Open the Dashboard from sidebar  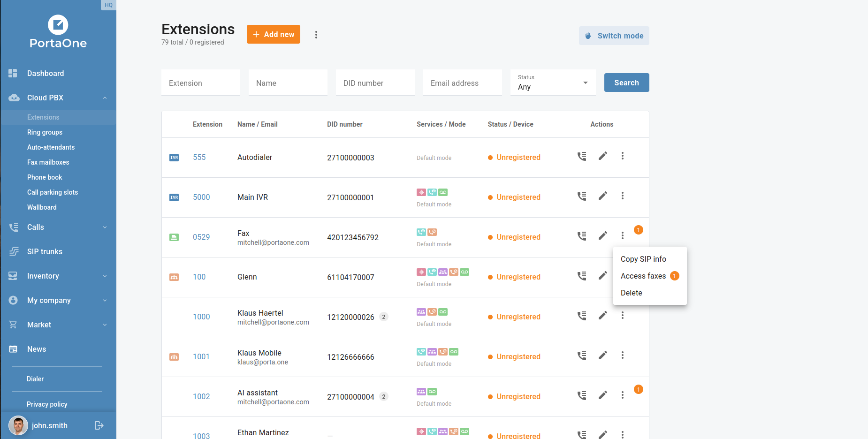point(46,73)
